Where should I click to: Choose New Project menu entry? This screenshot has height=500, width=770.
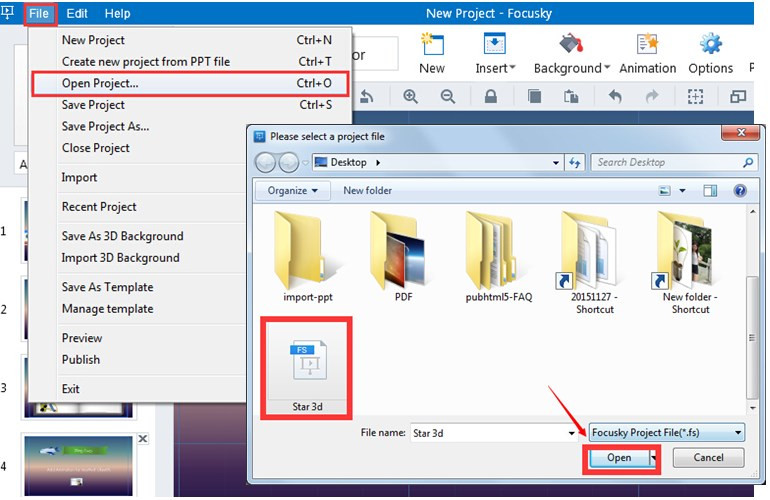coord(190,40)
